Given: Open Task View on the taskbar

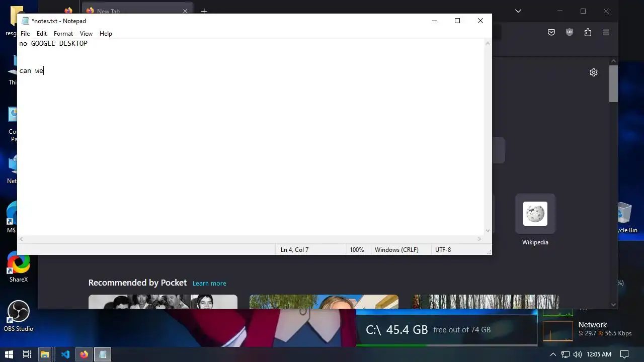Looking at the screenshot, I should click(x=27, y=354).
